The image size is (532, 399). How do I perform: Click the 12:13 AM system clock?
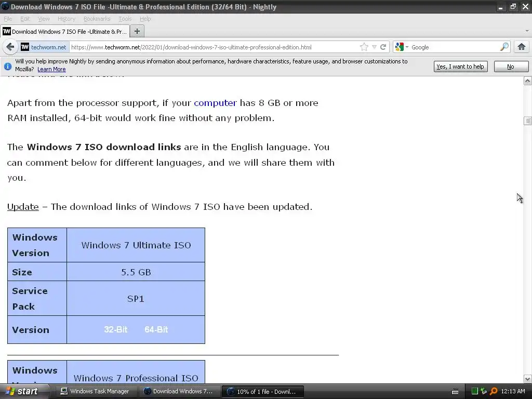[513, 391]
